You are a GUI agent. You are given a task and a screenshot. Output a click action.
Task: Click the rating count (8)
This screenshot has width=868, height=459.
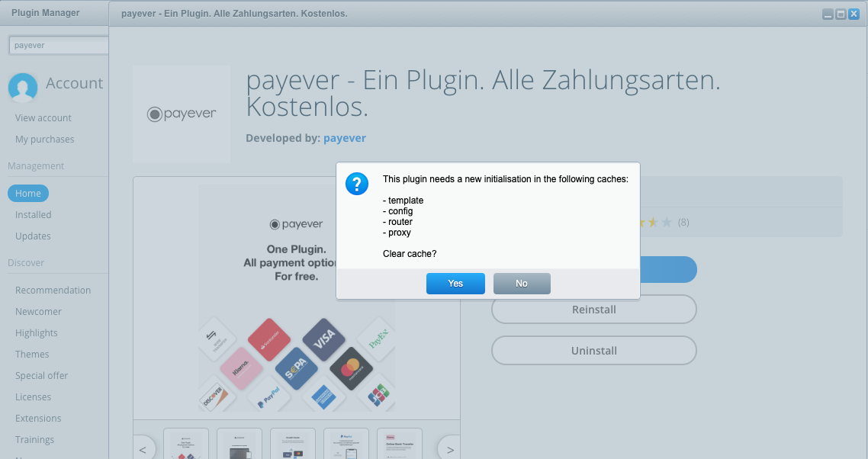point(683,223)
